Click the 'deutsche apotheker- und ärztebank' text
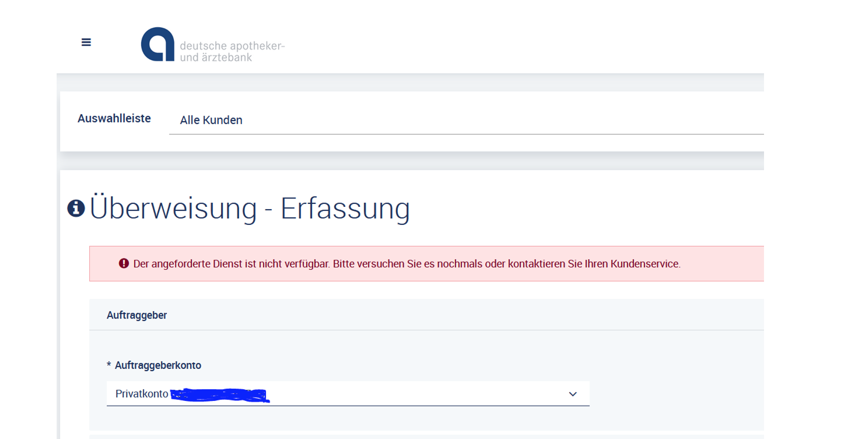This screenshot has width=868, height=439. (x=232, y=52)
